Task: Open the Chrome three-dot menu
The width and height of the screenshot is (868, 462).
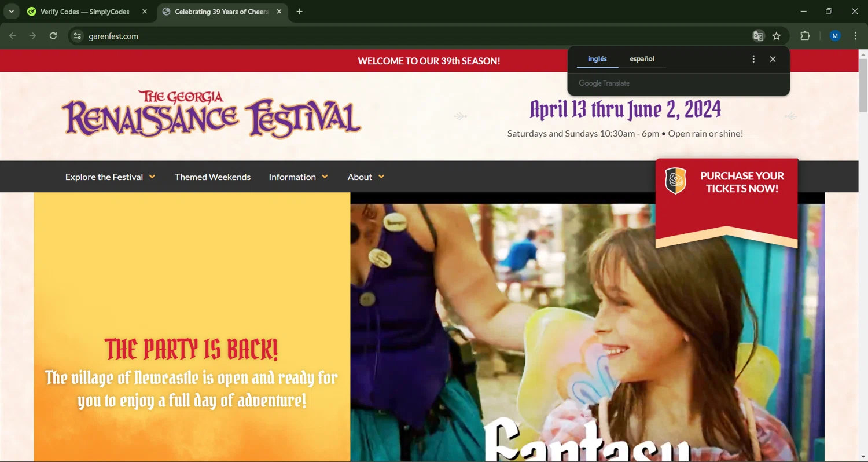Action: point(855,36)
